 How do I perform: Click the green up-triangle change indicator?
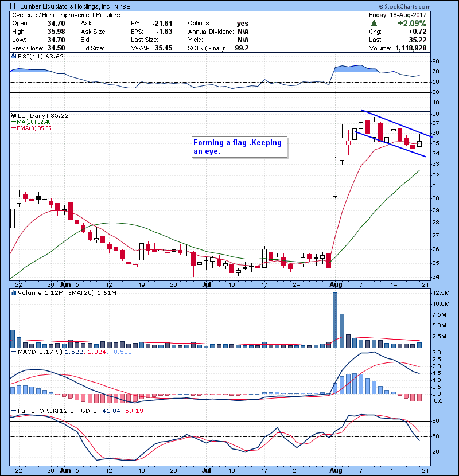[374, 24]
